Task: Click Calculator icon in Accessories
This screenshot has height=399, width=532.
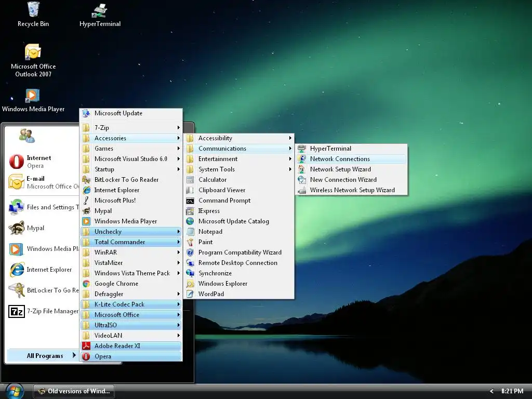Action: tap(190, 180)
